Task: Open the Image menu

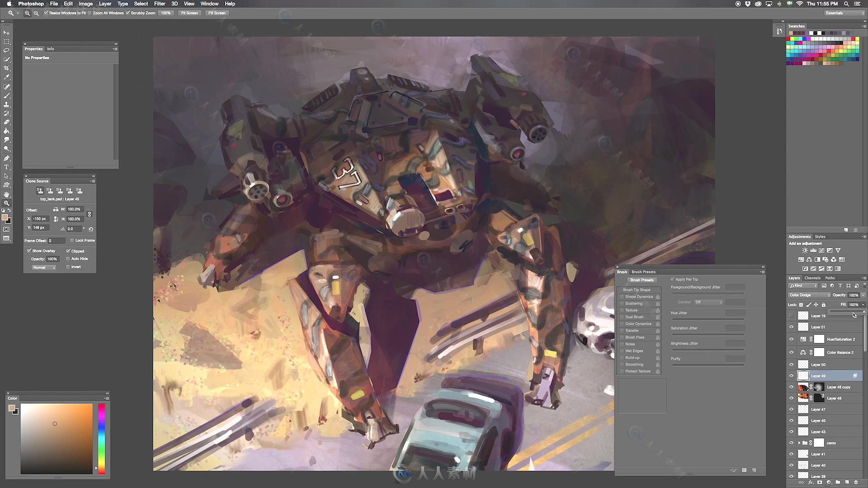Action: click(x=85, y=4)
